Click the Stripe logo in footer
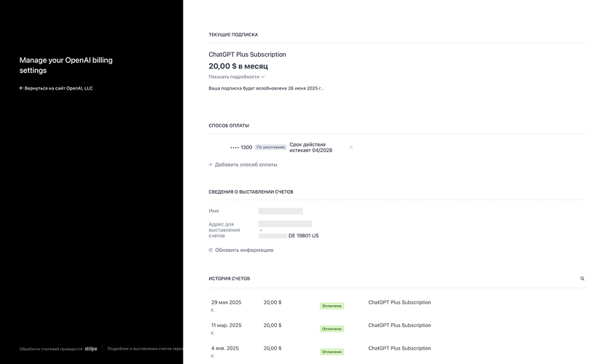The height and width of the screenshot is (364, 612). point(91,349)
